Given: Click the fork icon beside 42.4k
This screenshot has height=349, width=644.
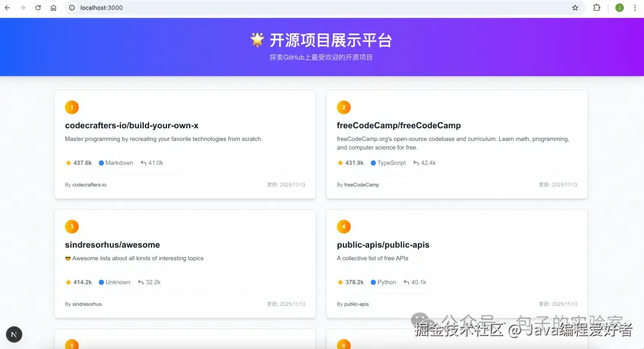Looking at the screenshot, I should pyautogui.click(x=416, y=163).
